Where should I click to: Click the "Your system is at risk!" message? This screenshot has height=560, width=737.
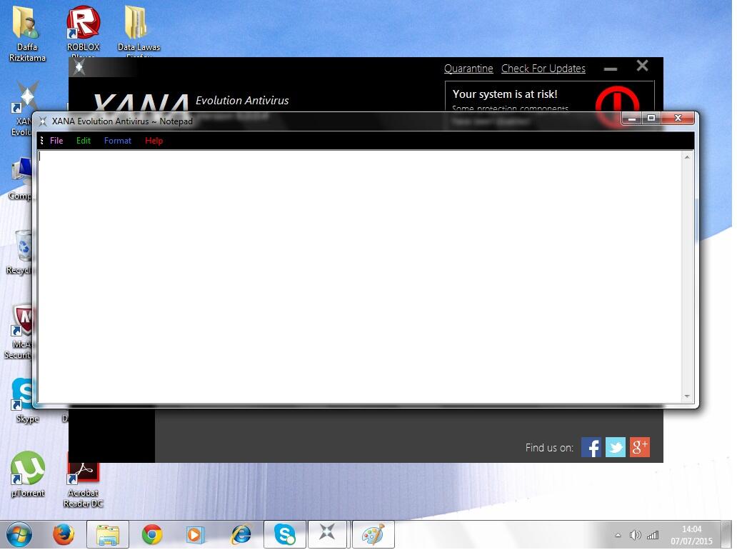pyautogui.click(x=505, y=94)
